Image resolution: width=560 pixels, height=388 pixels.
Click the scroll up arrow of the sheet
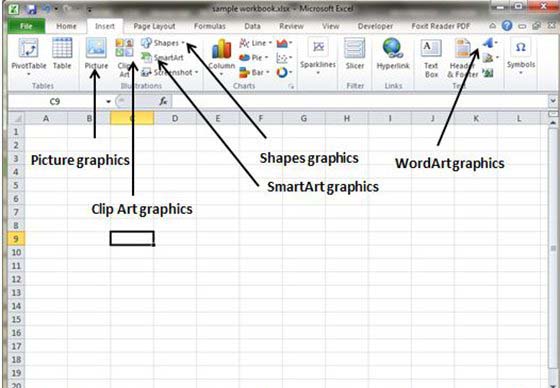click(553, 123)
